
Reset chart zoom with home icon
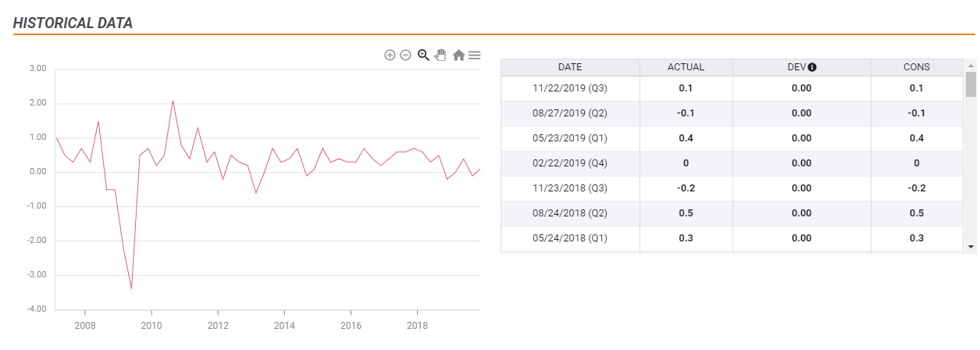click(x=458, y=55)
